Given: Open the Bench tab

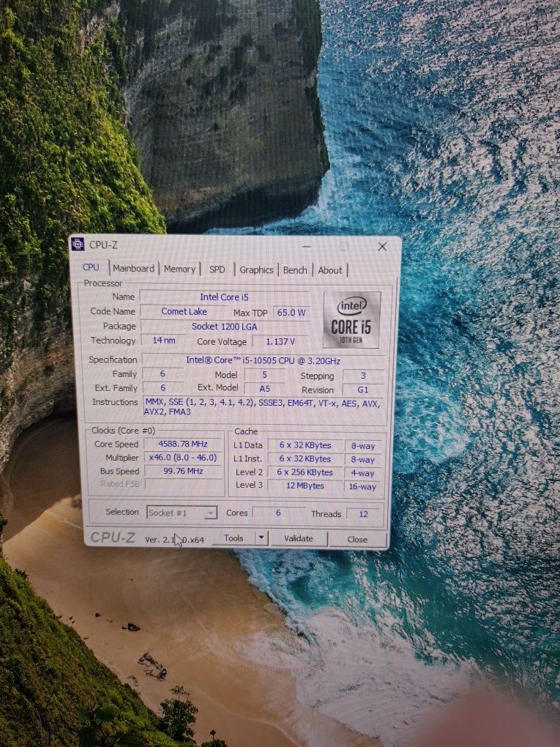Looking at the screenshot, I should pos(295,270).
